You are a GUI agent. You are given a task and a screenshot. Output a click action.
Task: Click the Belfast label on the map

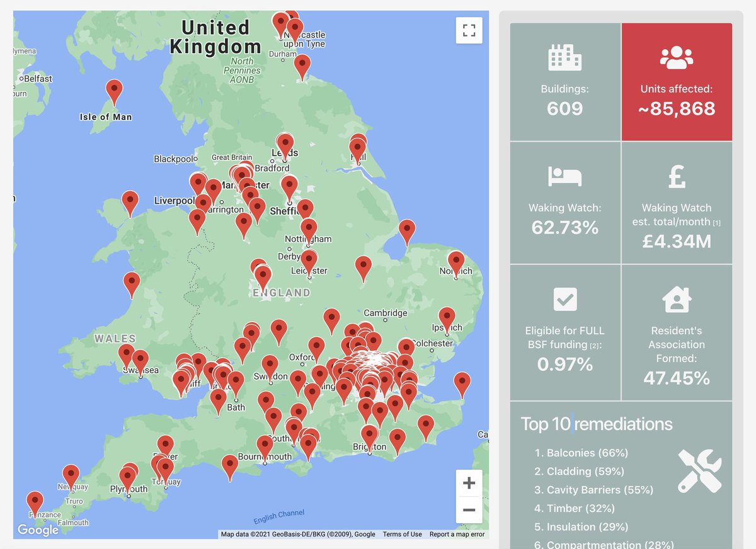(x=38, y=79)
